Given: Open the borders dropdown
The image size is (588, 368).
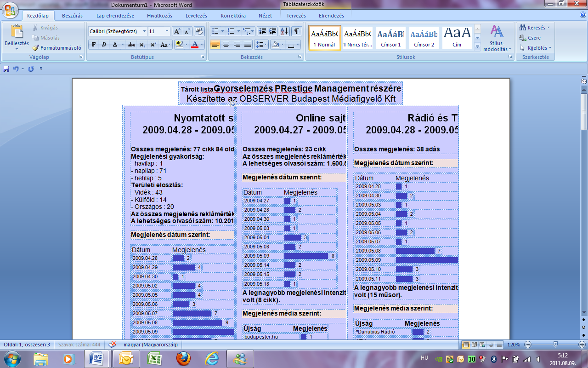Looking at the screenshot, I should tap(297, 45).
